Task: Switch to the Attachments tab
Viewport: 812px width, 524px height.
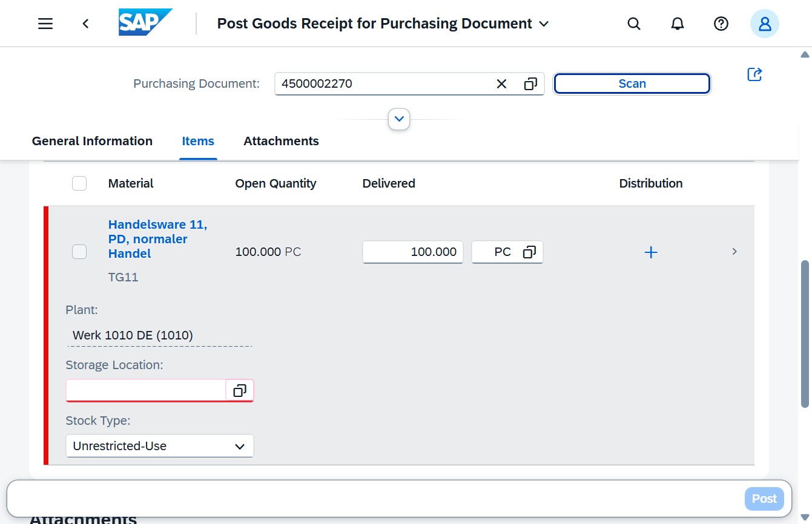Action: 281,141
